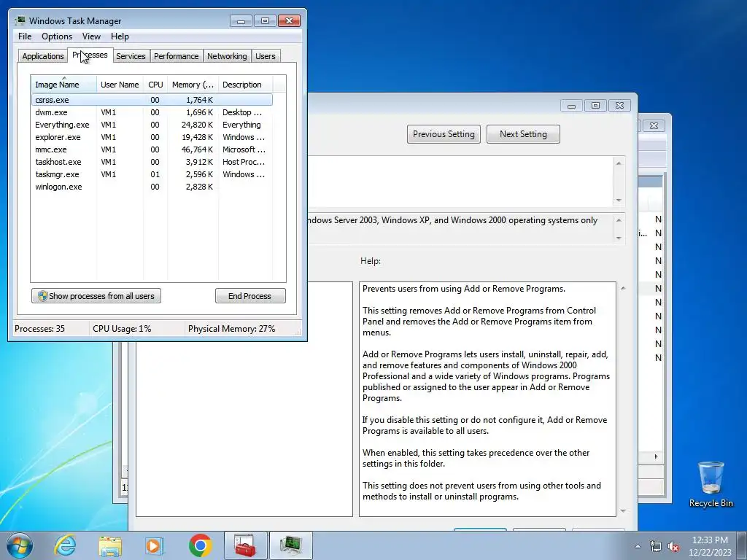Click the End Process button
The height and width of the screenshot is (560, 747).
(250, 296)
